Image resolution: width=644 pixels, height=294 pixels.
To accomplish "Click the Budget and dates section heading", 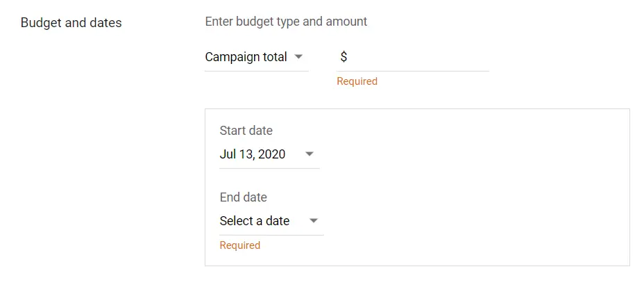I will [71, 23].
